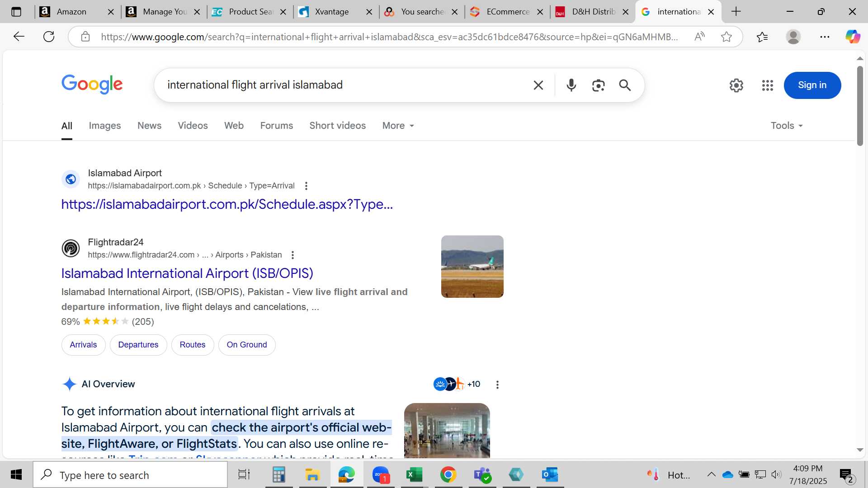Select the Web search filter
The image size is (868, 488).
point(234,126)
